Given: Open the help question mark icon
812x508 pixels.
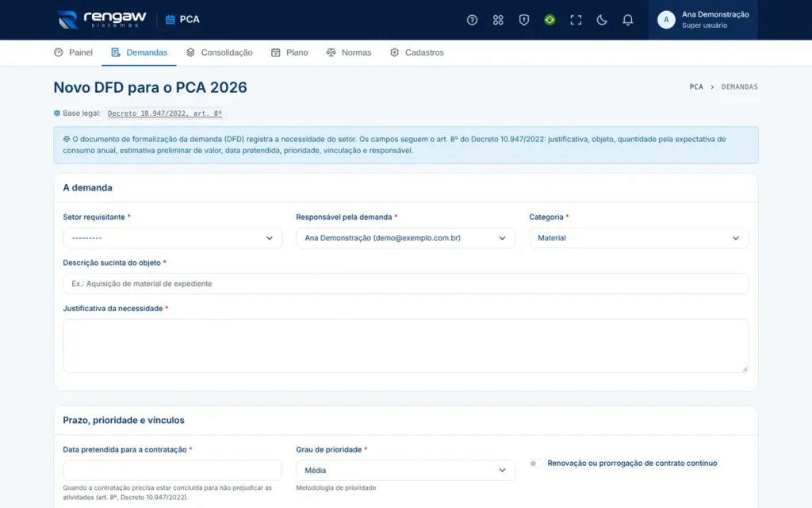Looking at the screenshot, I should pos(472,20).
